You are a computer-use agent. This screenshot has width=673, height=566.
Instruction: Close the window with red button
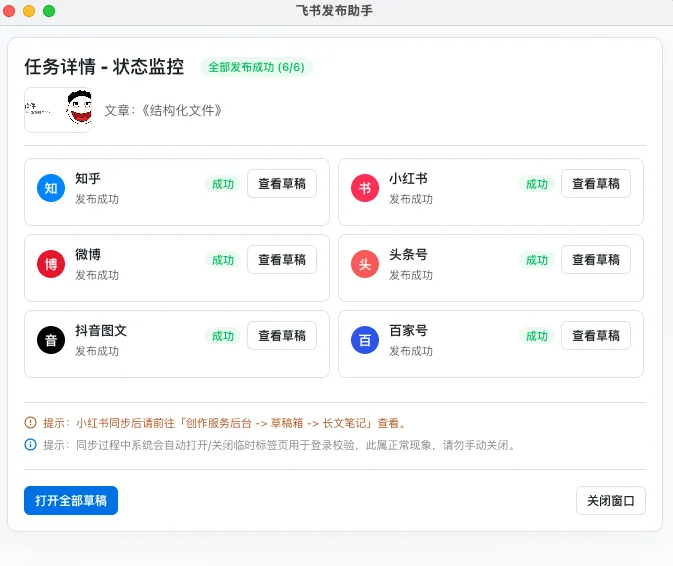pos(9,11)
